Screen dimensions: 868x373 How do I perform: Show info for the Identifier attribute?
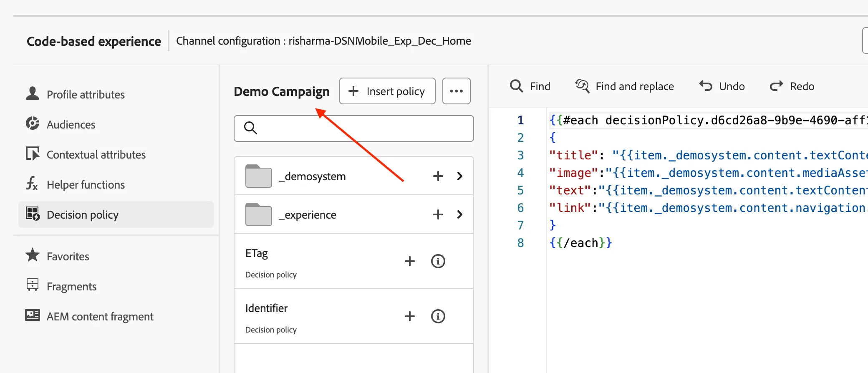[438, 316]
